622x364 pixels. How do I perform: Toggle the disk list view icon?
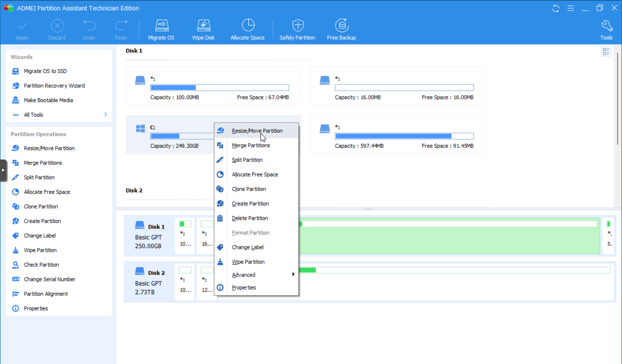(606, 52)
